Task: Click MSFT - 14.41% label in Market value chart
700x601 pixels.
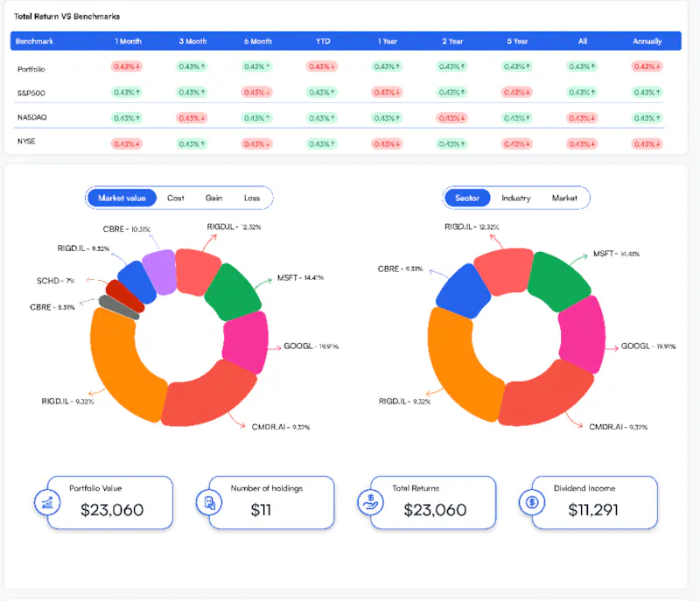Action: click(300, 277)
